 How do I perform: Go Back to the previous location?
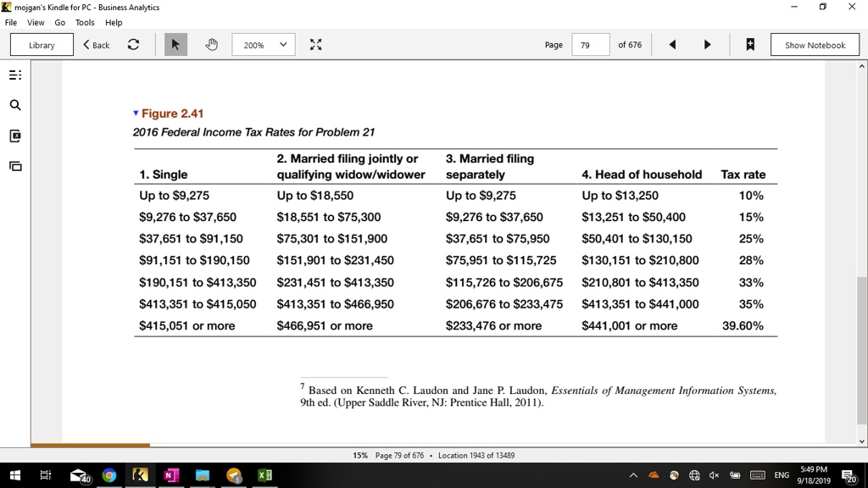pyautogui.click(x=96, y=44)
